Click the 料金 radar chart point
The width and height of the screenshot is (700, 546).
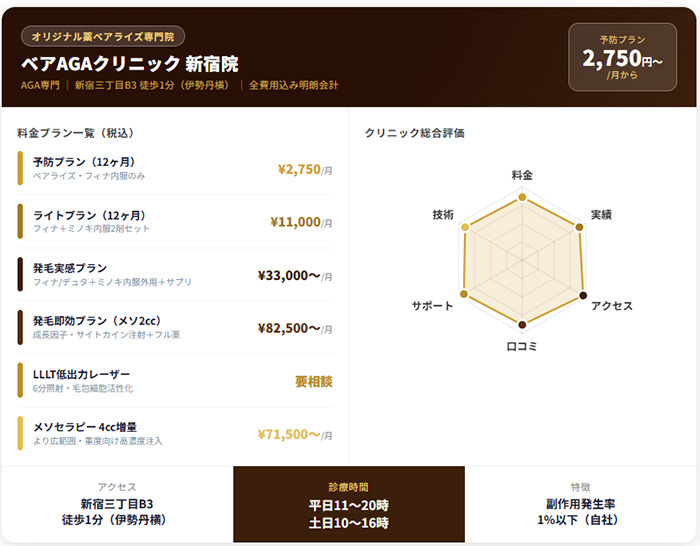(522, 198)
